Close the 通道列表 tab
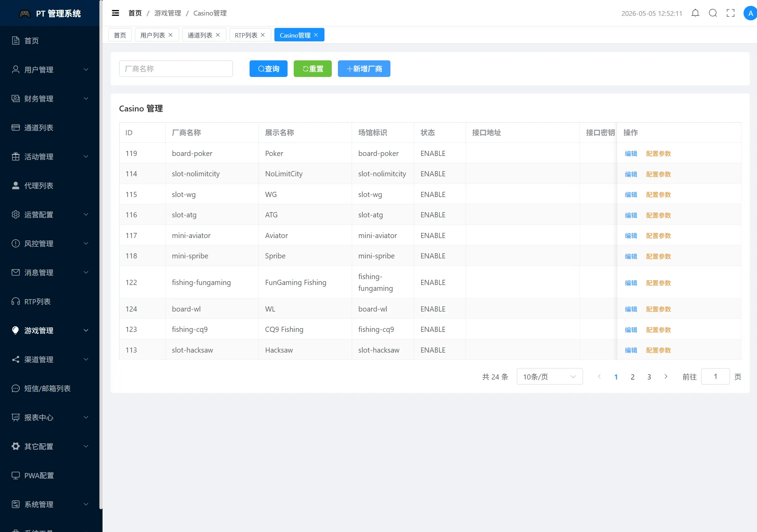Viewport: 757px width, 532px height. (x=218, y=35)
